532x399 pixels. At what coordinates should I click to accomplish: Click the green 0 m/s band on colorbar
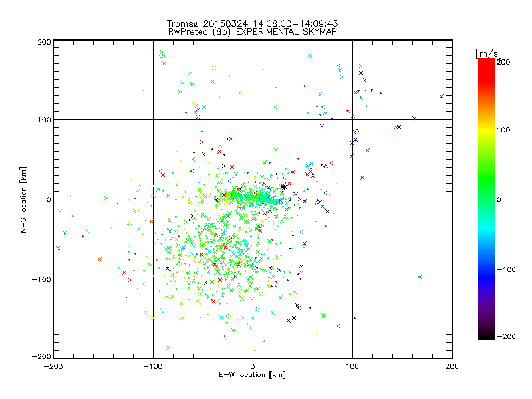pyautogui.click(x=487, y=199)
